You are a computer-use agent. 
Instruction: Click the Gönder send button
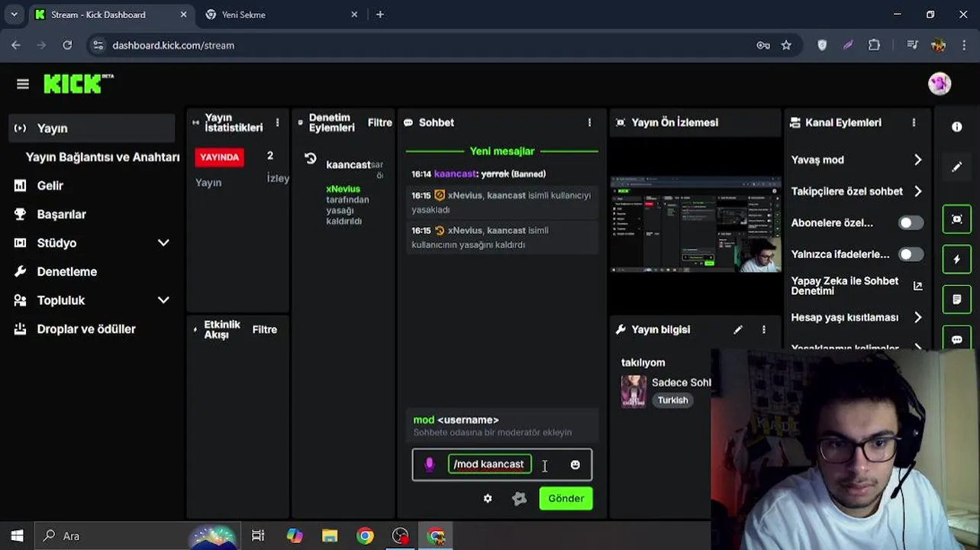tap(566, 498)
